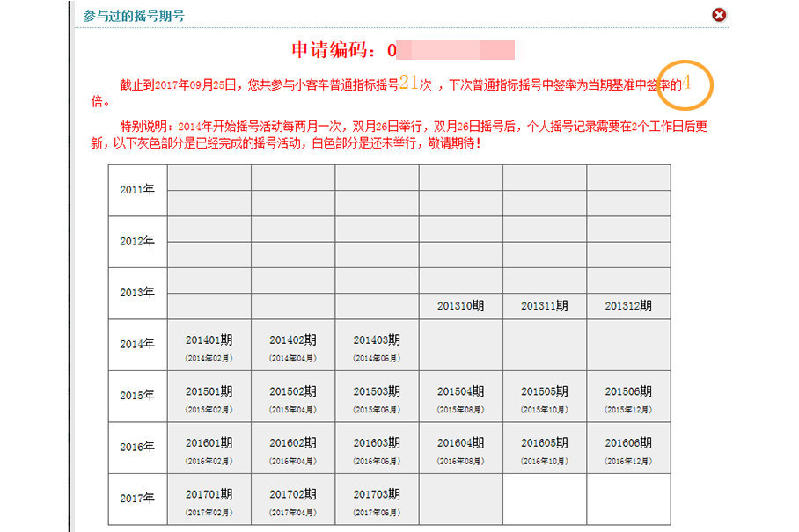
Task: Click the 2011年 row label
Action: [x=137, y=190]
